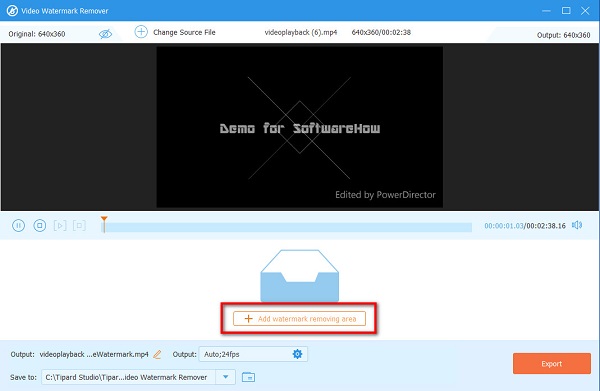This screenshot has height=391, width=600.
Task: Click the Change Source File label
Action: click(184, 33)
